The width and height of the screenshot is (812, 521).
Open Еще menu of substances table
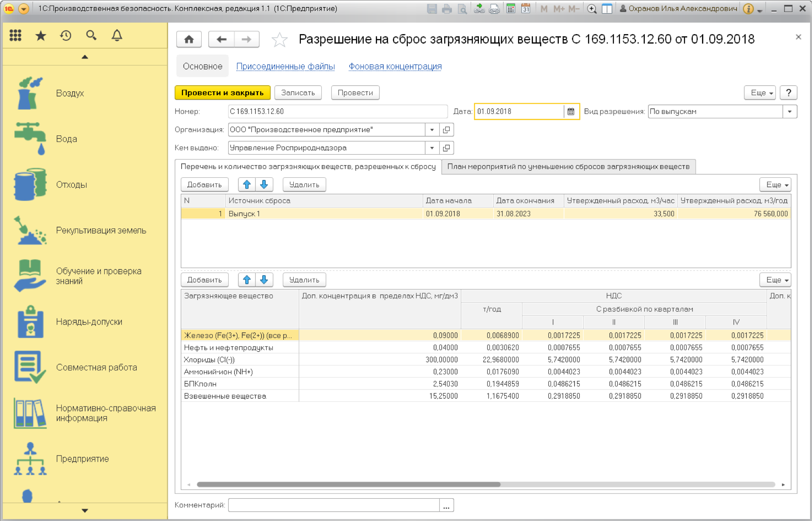(x=775, y=280)
